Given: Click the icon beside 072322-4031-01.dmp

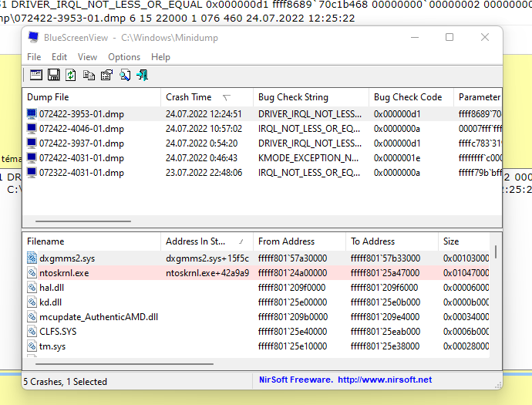Looking at the screenshot, I should 32,173.
